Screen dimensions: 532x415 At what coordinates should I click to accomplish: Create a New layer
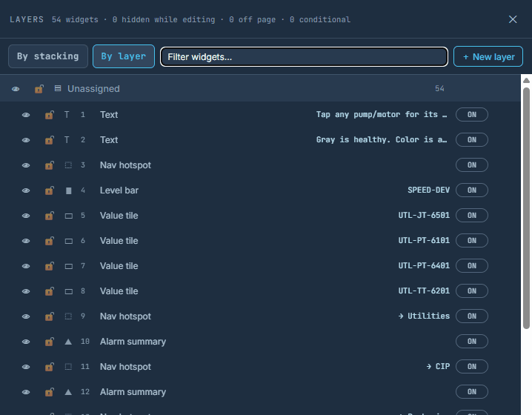tap(488, 56)
